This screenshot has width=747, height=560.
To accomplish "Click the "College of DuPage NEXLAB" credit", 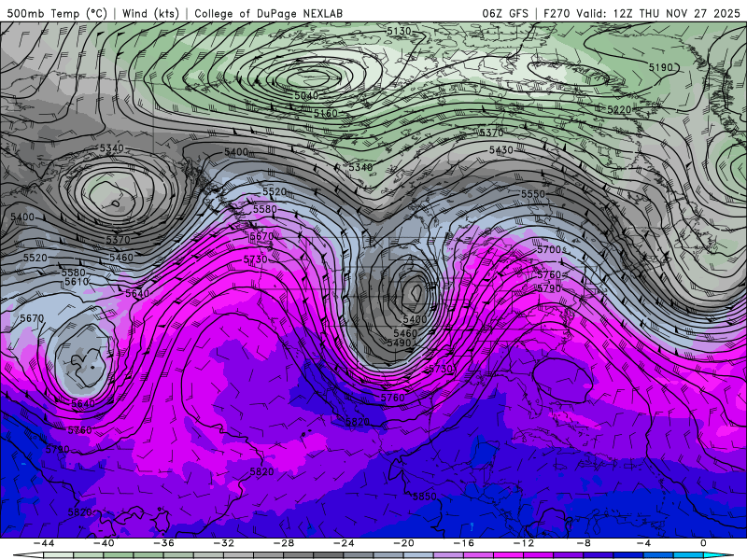I will (x=268, y=13).
